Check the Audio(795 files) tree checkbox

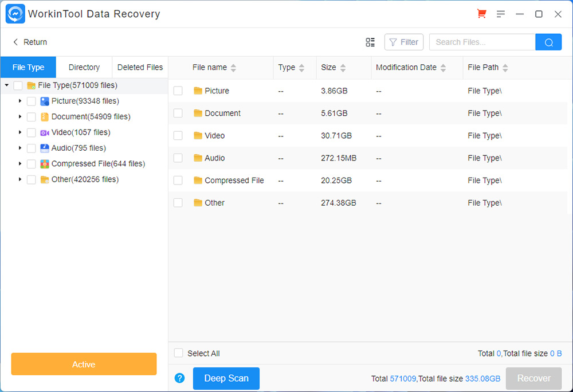[x=32, y=148]
